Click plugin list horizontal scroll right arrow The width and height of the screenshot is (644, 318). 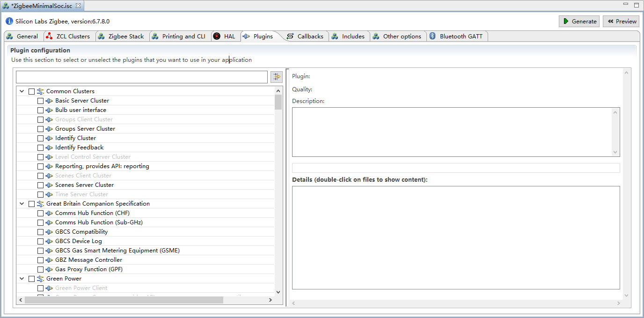tap(271, 300)
